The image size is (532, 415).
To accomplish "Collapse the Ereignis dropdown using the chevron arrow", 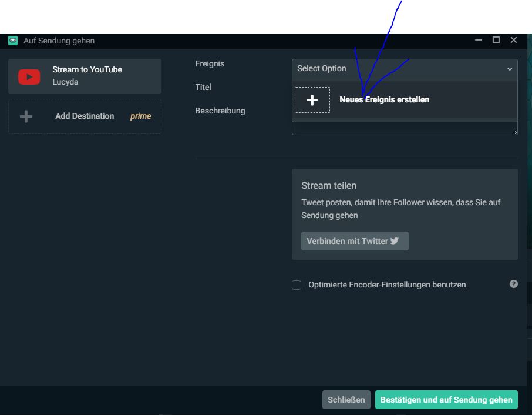I will (x=509, y=69).
